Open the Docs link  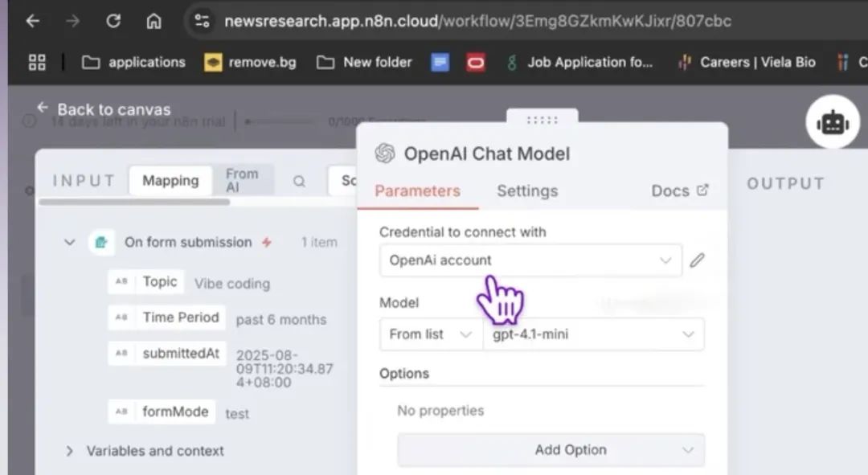[x=679, y=191]
